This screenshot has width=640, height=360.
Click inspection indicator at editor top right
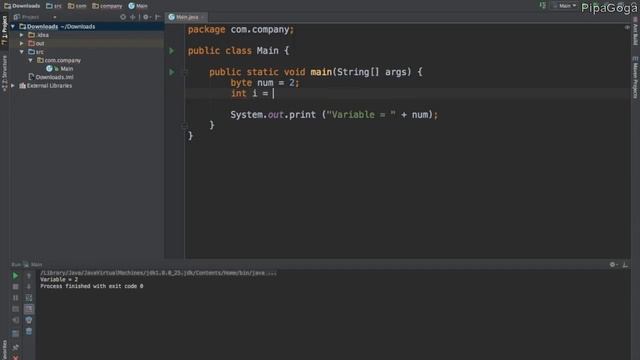(627, 27)
